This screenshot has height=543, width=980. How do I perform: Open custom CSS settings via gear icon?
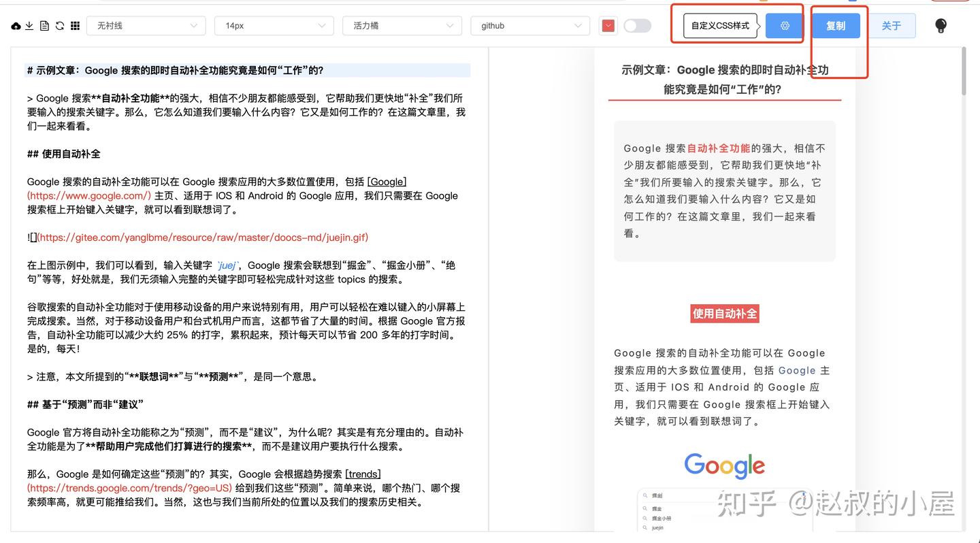[783, 25]
